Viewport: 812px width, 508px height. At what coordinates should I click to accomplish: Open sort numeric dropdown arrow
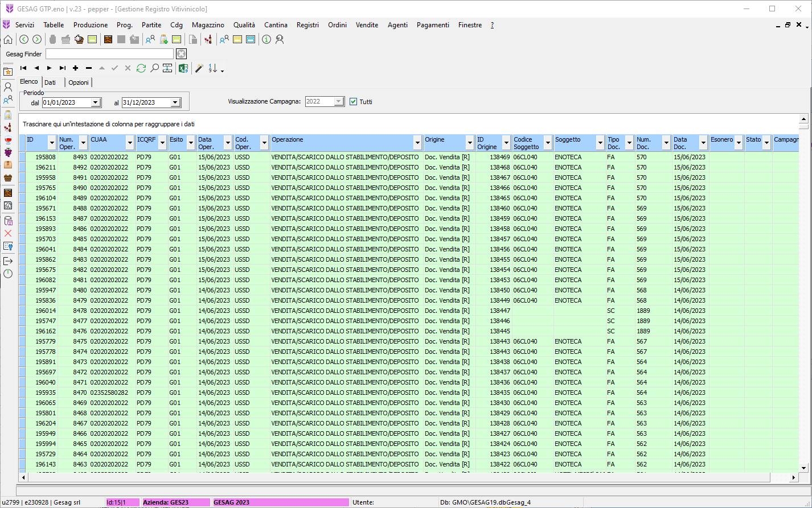click(222, 71)
